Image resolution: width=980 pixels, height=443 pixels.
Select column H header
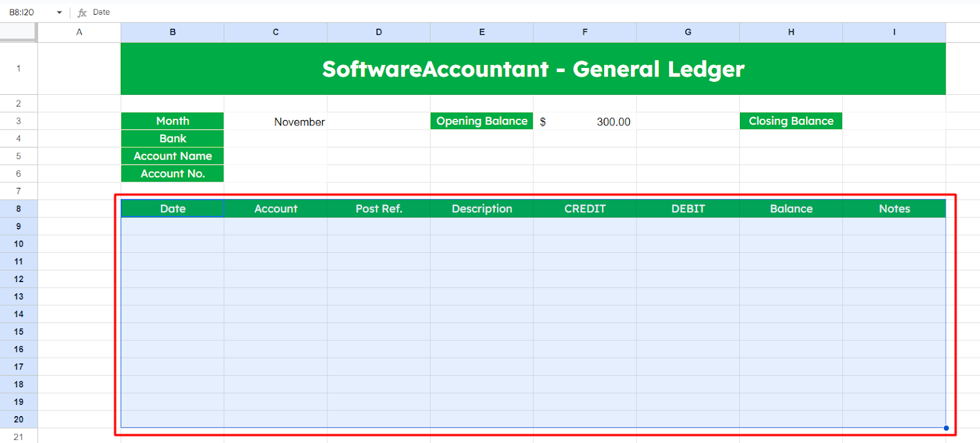point(791,32)
